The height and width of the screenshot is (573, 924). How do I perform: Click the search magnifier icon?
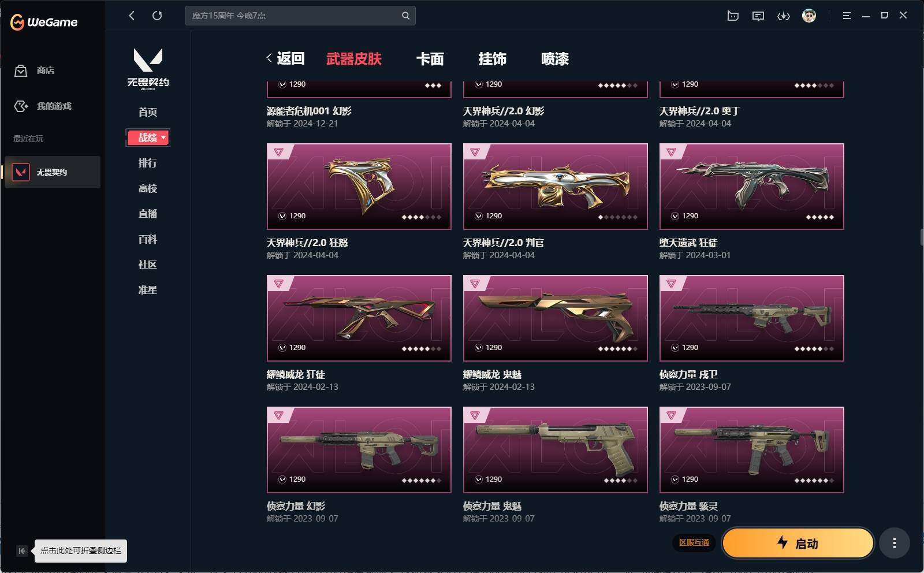tap(405, 16)
